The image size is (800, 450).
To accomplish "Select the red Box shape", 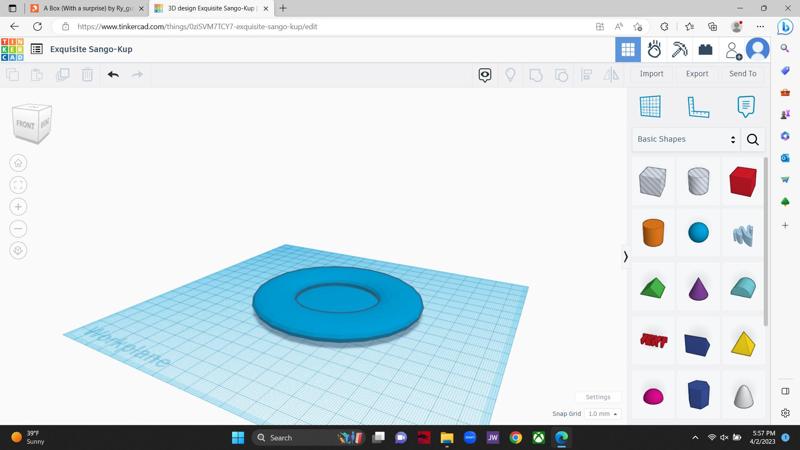I will 742,181.
